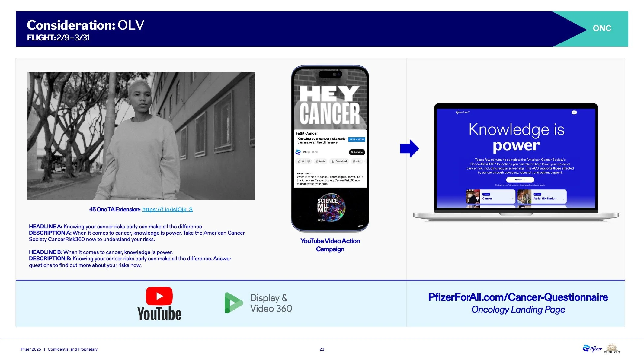Click the YouTube logo in the footer band

coord(159,303)
